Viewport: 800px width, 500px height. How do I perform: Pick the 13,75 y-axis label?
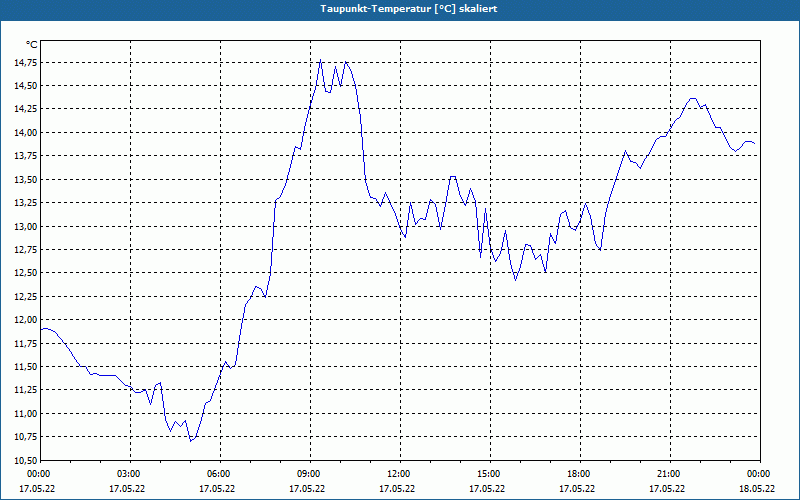point(25,156)
